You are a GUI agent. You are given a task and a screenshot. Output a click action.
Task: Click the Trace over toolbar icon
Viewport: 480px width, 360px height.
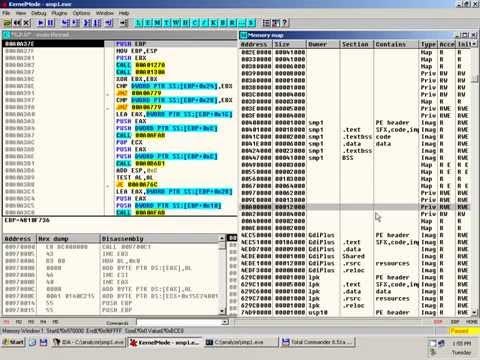pyautogui.click(x=97, y=23)
